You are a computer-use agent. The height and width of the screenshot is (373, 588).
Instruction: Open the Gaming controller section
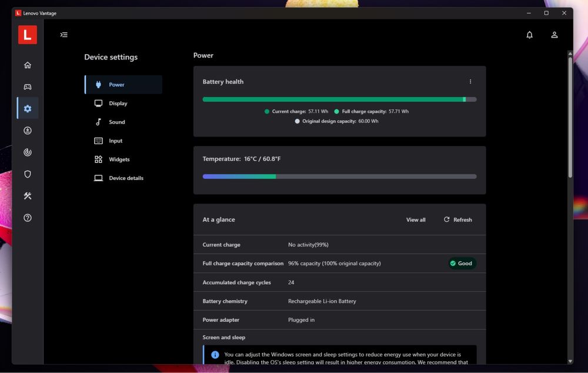point(28,86)
